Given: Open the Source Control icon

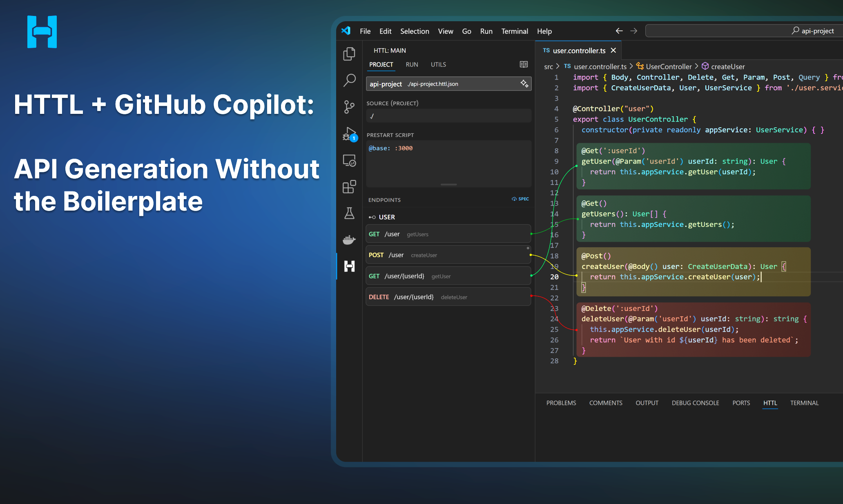Looking at the screenshot, I should (349, 107).
